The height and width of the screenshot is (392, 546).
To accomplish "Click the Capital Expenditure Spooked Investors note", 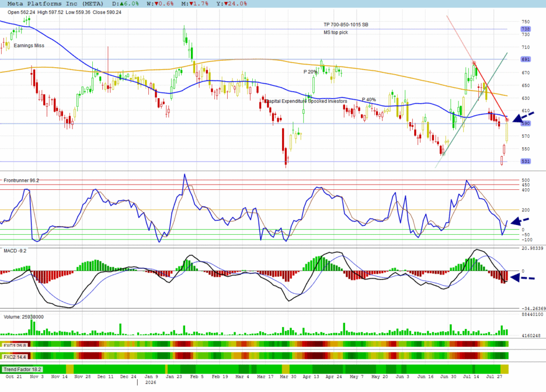I will point(306,101).
